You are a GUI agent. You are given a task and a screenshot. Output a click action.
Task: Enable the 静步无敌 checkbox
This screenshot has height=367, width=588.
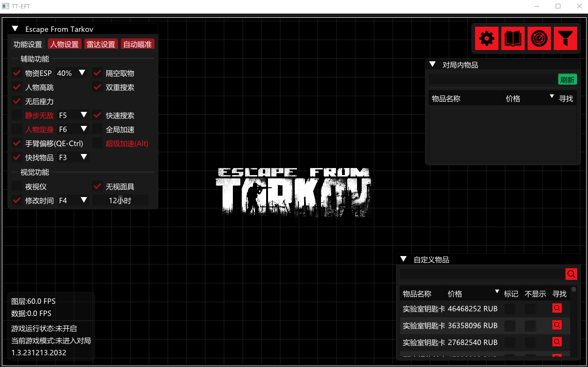(17, 115)
